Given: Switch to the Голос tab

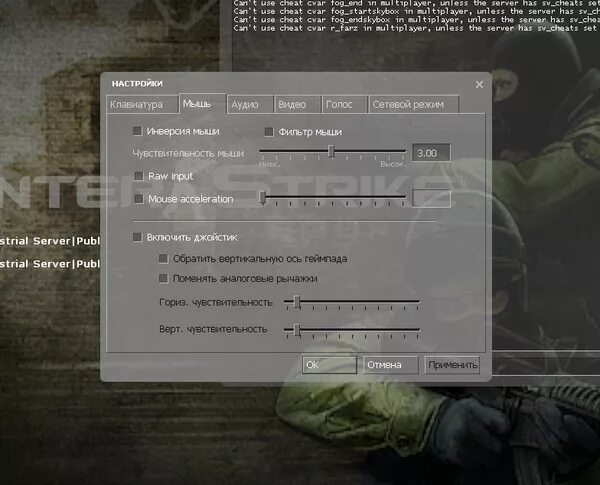Looking at the screenshot, I should (344, 105).
